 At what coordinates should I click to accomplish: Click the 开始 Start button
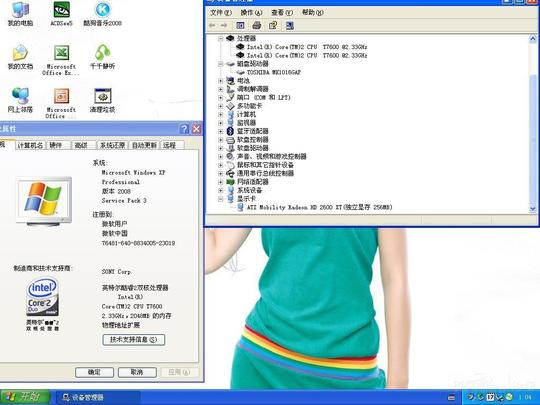coord(25,397)
